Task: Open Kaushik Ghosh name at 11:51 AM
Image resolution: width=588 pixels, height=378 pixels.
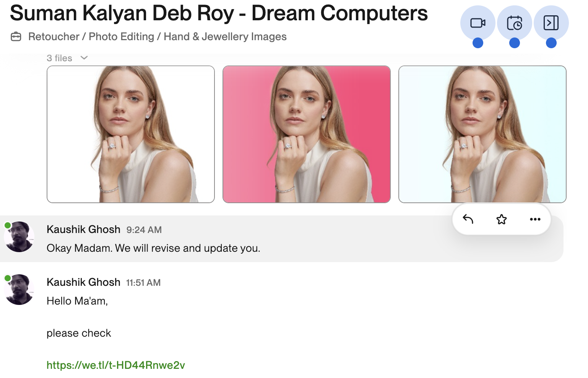Action: 83,282
